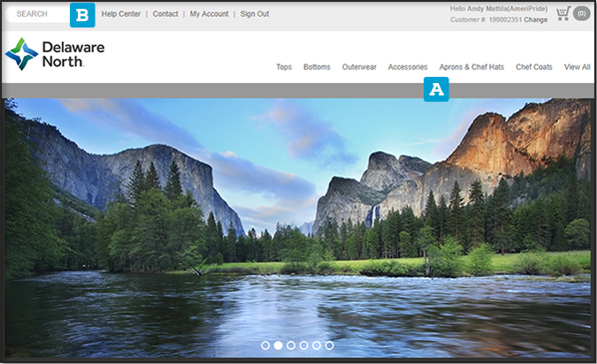Click the Yosemite valley banner image
The height and width of the screenshot is (364, 597).
point(297,221)
